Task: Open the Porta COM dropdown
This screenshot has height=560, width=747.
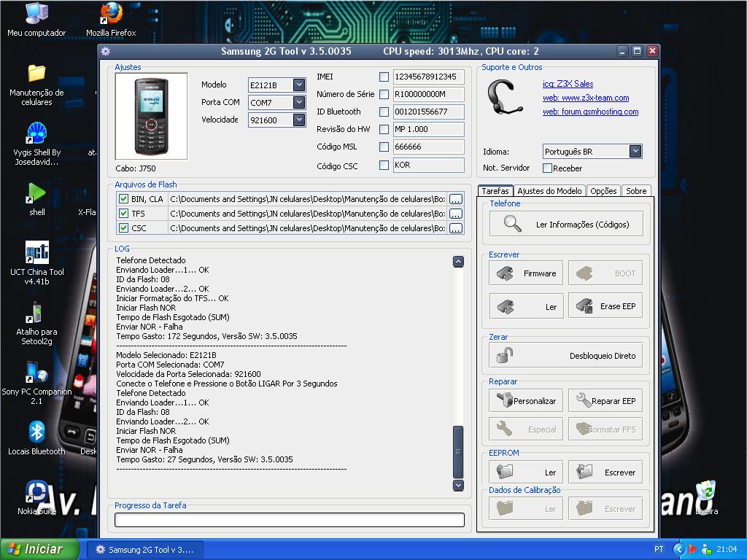Action: (299, 102)
